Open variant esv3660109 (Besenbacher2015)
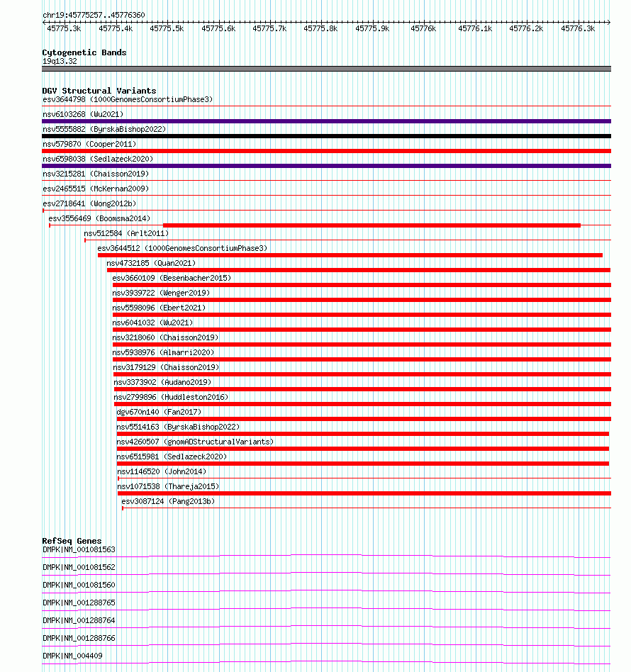 point(172,278)
